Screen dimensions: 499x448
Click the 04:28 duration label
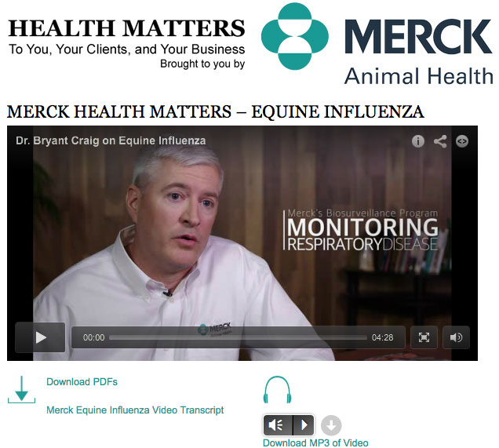click(x=382, y=337)
